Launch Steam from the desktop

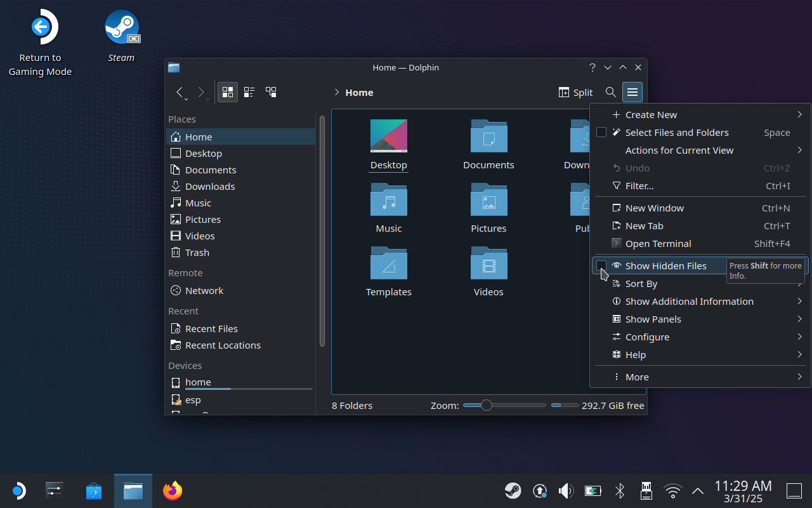tap(122, 27)
